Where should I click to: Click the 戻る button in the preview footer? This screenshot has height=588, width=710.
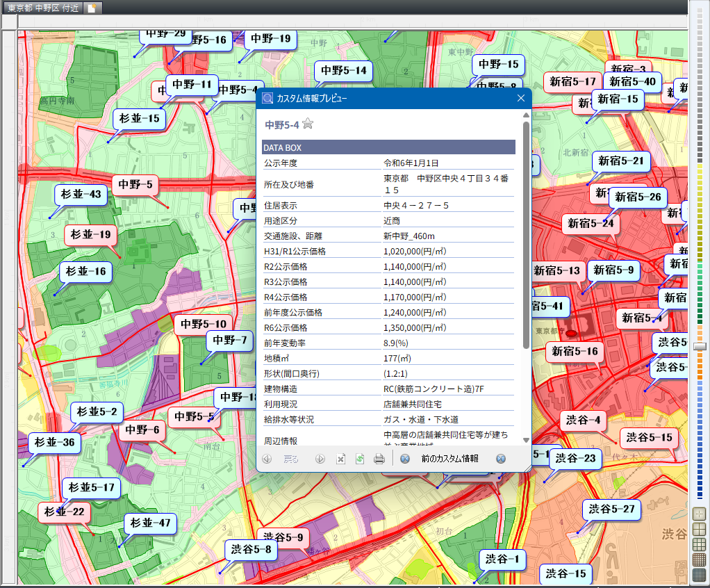[x=291, y=459]
